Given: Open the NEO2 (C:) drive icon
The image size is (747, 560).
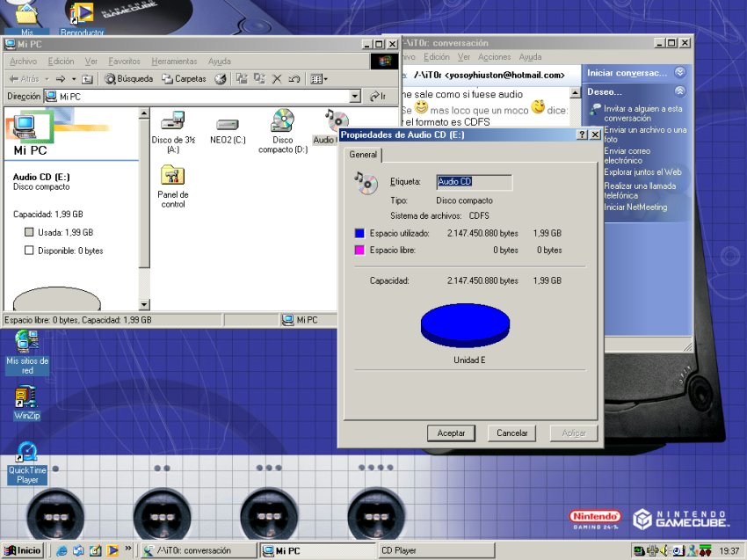Looking at the screenshot, I should click(x=227, y=124).
